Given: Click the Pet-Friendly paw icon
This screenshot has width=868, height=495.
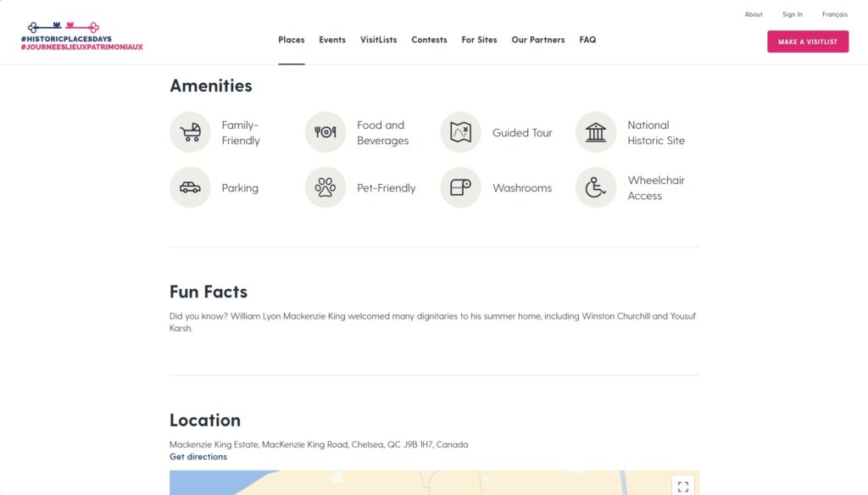Looking at the screenshot, I should click(325, 187).
